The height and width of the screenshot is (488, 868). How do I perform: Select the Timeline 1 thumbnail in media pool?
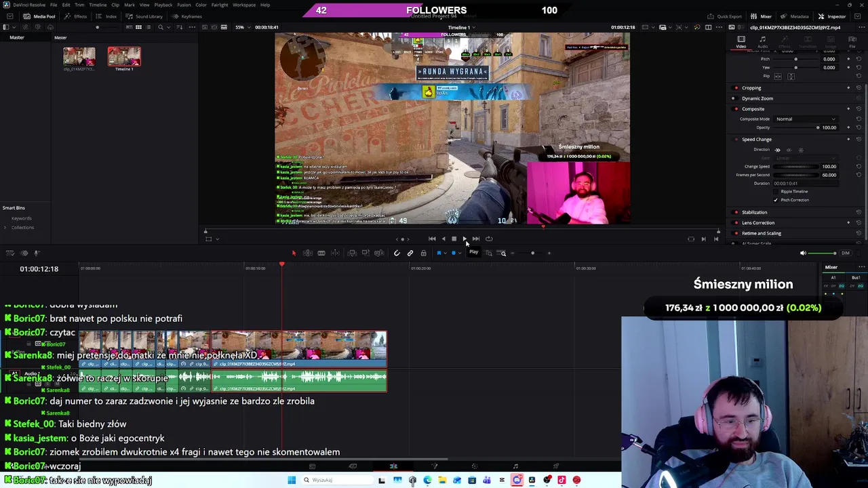(x=124, y=58)
